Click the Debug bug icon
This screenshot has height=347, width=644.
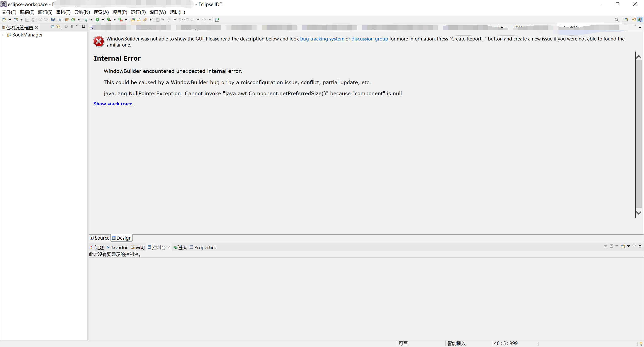[x=86, y=20]
